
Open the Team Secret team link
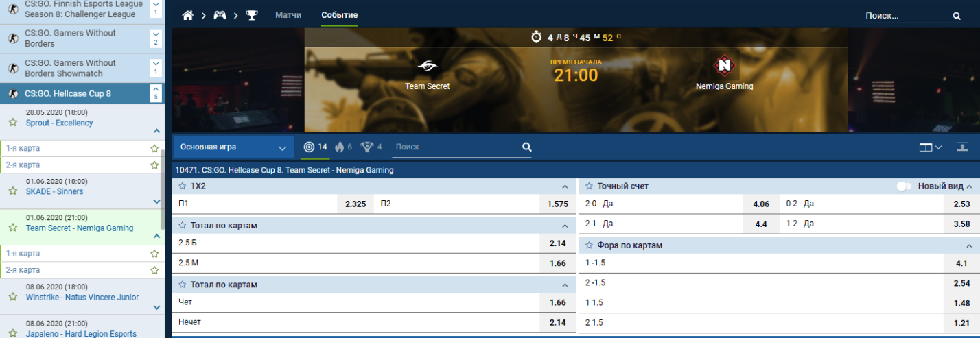428,86
